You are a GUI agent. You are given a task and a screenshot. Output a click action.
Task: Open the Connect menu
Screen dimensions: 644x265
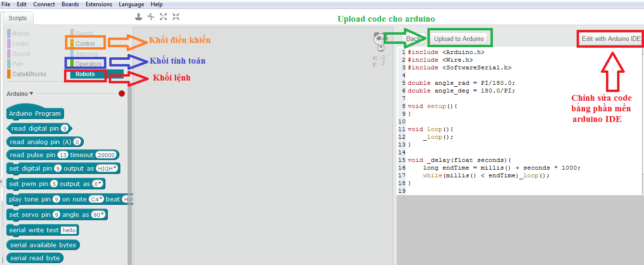pos(44,4)
